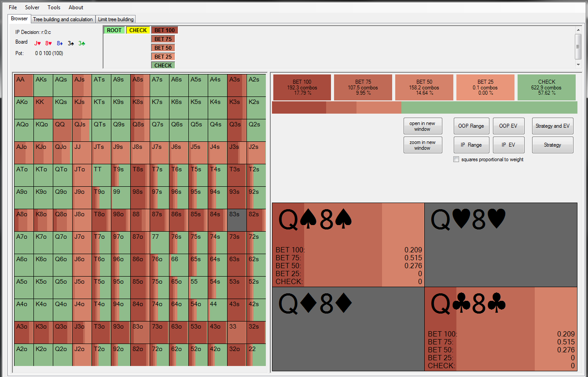This screenshot has height=377, width=588.
Task: Open the Solver menu
Action: pyautogui.click(x=32, y=7)
